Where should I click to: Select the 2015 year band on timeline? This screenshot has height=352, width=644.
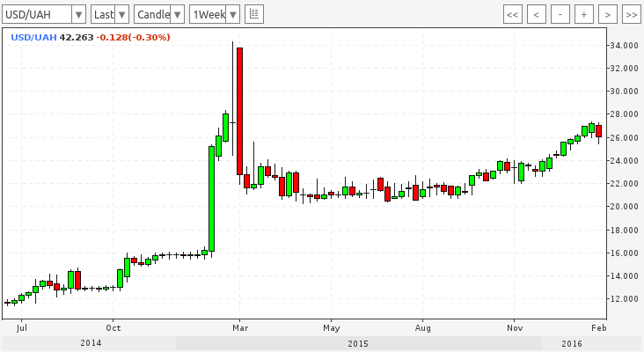(357, 343)
